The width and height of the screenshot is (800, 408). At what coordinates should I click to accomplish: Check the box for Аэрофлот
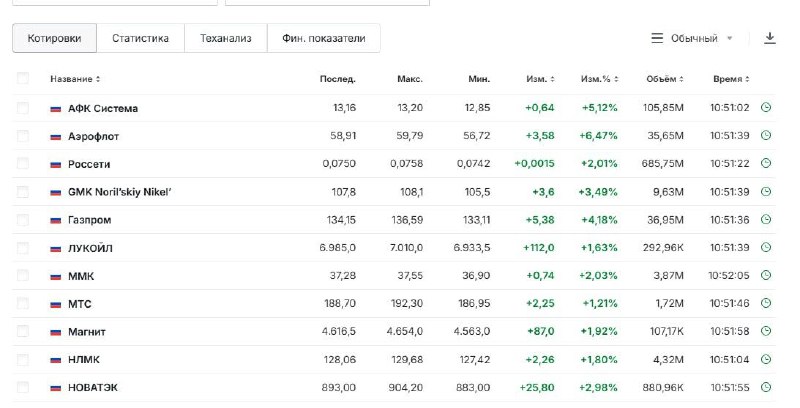pyautogui.click(x=23, y=136)
